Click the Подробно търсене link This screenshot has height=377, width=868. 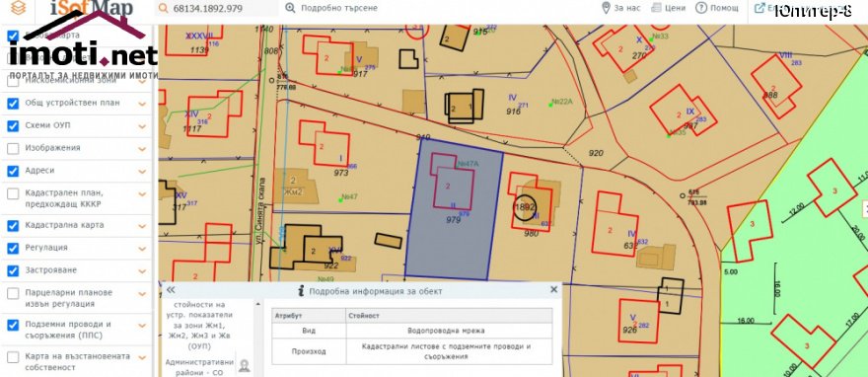(x=338, y=8)
